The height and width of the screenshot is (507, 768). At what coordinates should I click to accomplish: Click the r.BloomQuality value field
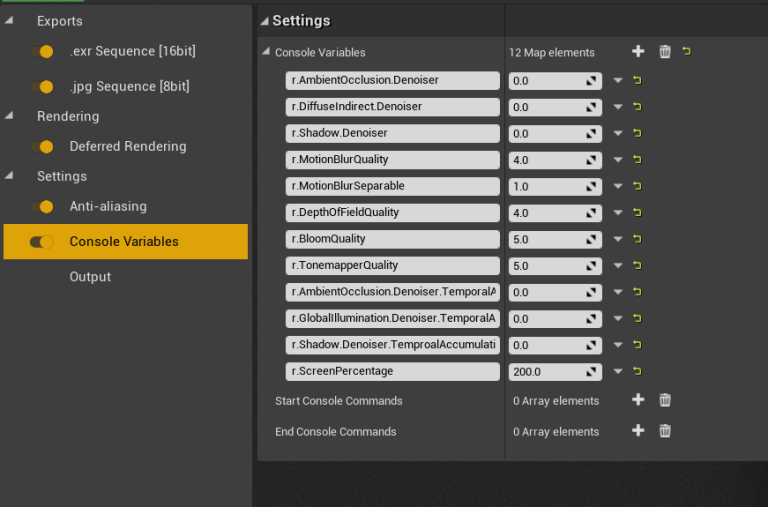tap(545, 239)
